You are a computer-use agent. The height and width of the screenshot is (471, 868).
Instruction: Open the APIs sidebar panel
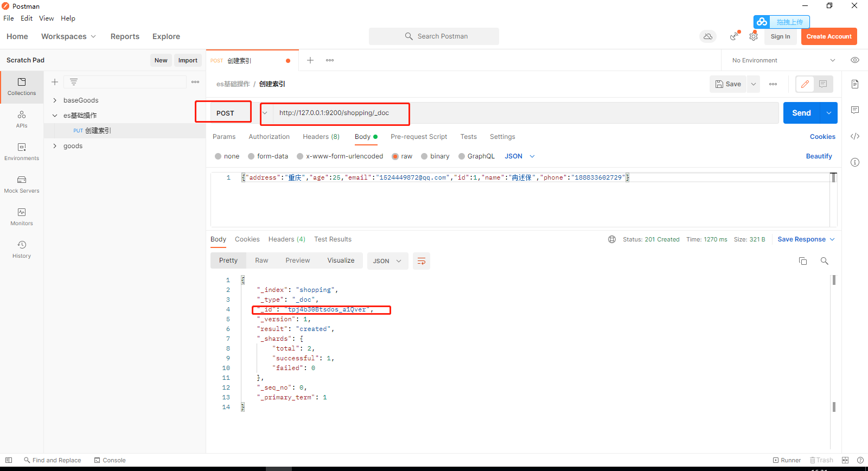(22, 119)
